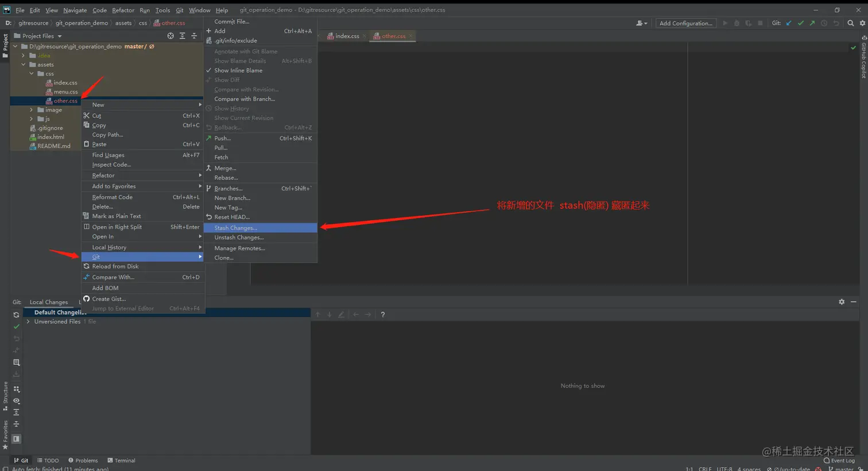
Task: Click the git_operation_demo breadcrumb
Action: (82, 23)
